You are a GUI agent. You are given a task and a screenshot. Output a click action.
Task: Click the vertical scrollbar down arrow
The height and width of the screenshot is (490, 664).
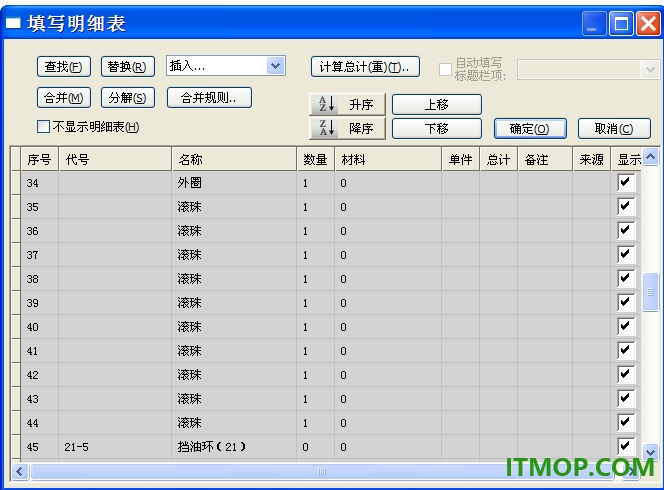click(650, 452)
